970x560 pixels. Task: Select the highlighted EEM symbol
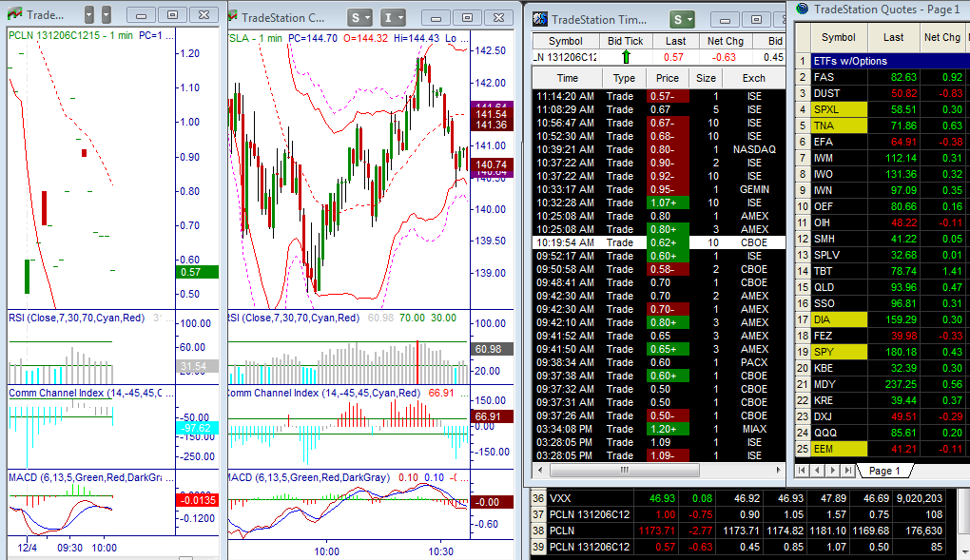click(839, 449)
